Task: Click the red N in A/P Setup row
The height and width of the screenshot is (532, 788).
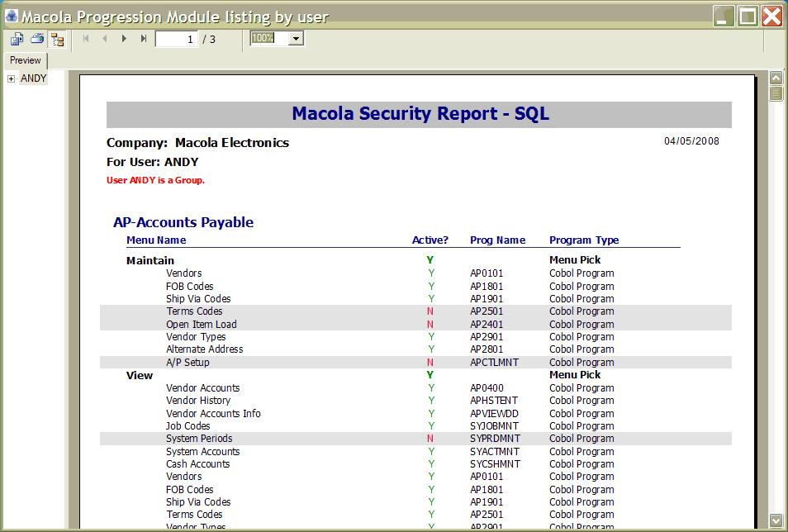Action: 430,363
